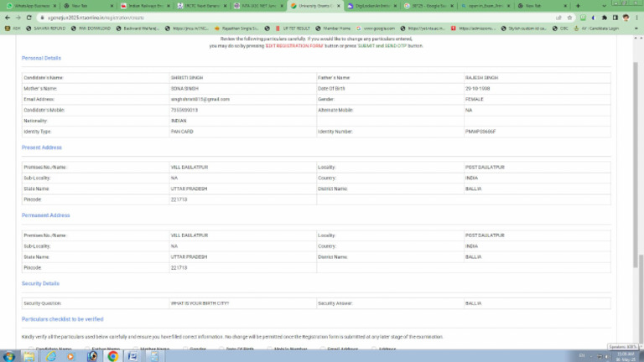Click the security question birth city text
The width and height of the screenshot is (644, 362).
200,303
